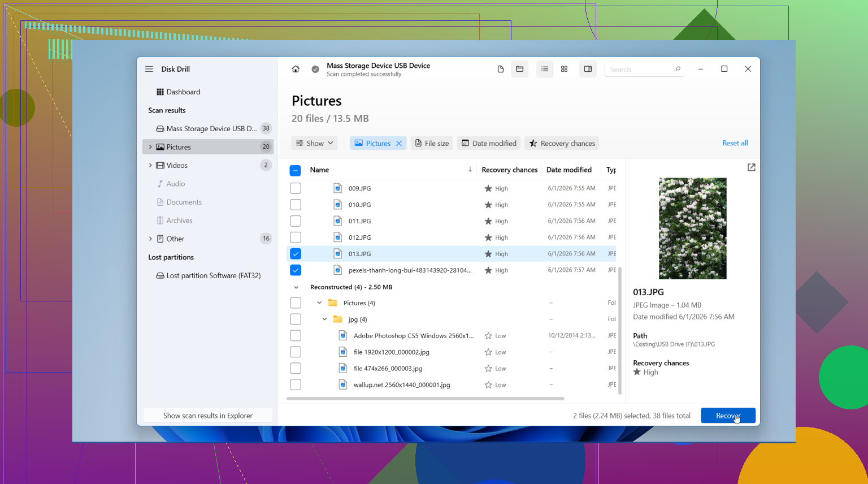The width and height of the screenshot is (868, 484).
Task: Sort by Recovery chances column header
Action: tap(510, 170)
